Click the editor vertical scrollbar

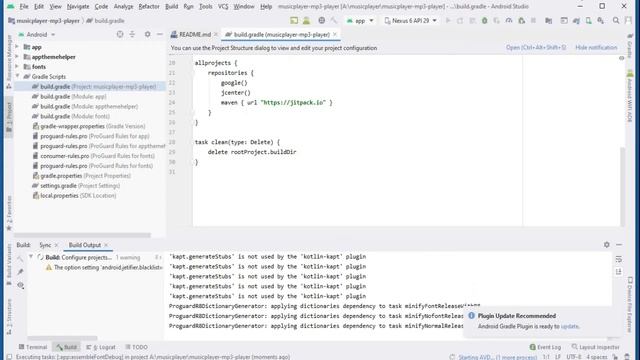pos(622,186)
